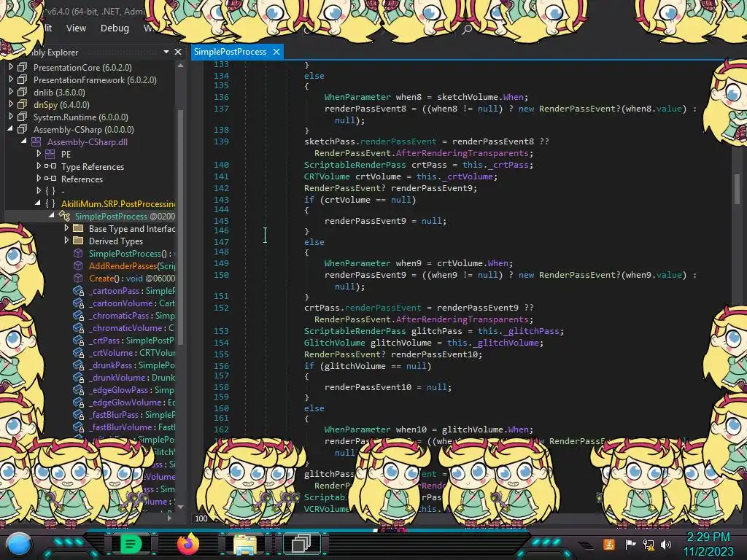Click the PE node icon
This screenshot has width=747, height=560.
click(50, 154)
